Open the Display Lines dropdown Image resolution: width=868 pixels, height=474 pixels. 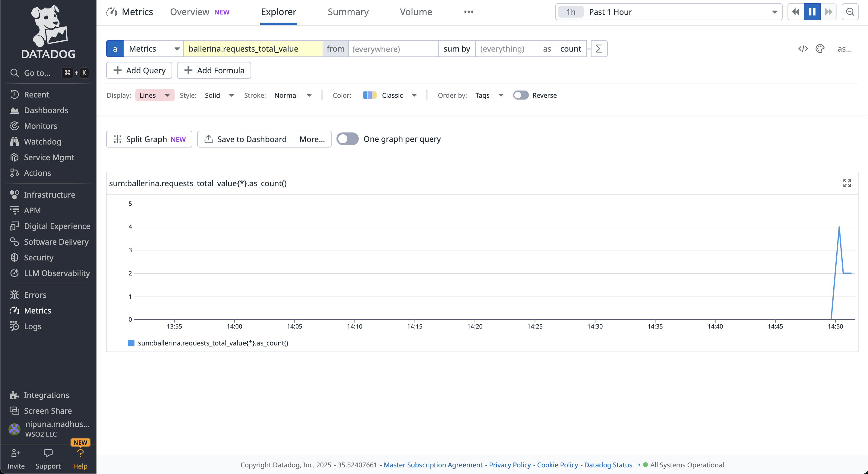[155, 95]
